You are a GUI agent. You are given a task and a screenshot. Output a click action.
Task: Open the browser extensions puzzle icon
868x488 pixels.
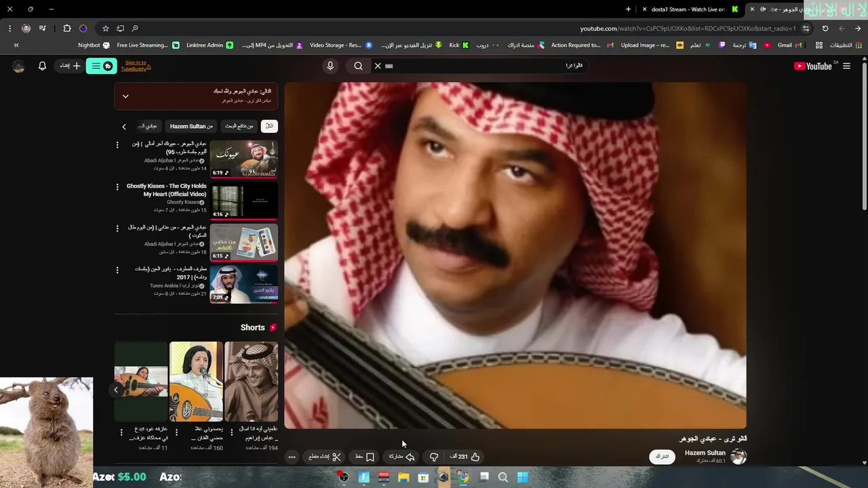pyautogui.click(x=66, y=28)
